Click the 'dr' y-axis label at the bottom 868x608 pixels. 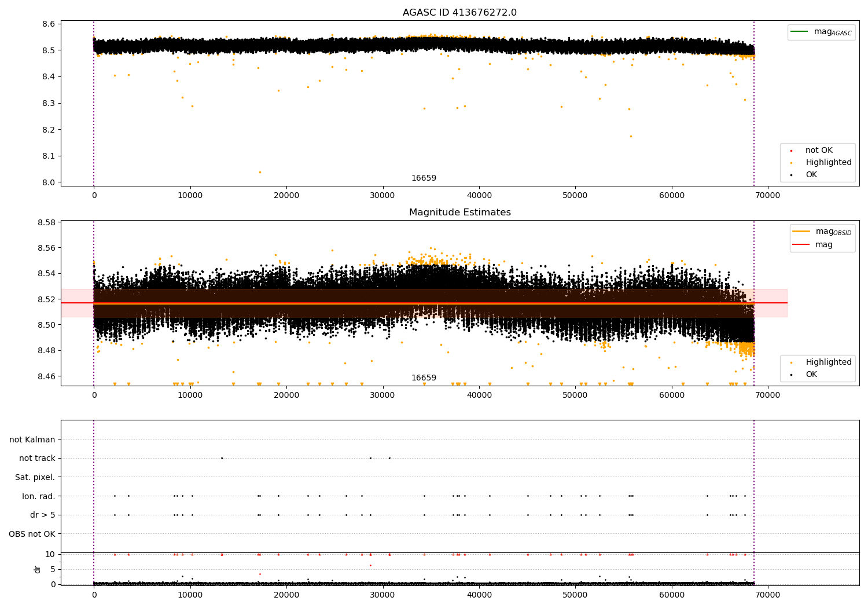(x=38, y=569)
